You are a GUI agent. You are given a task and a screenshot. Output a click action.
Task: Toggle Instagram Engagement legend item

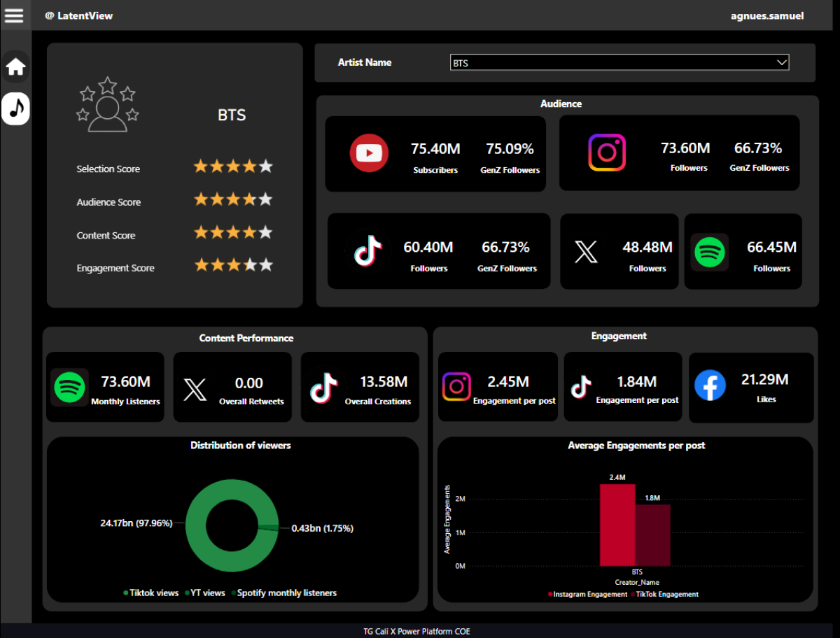(587, 594)
